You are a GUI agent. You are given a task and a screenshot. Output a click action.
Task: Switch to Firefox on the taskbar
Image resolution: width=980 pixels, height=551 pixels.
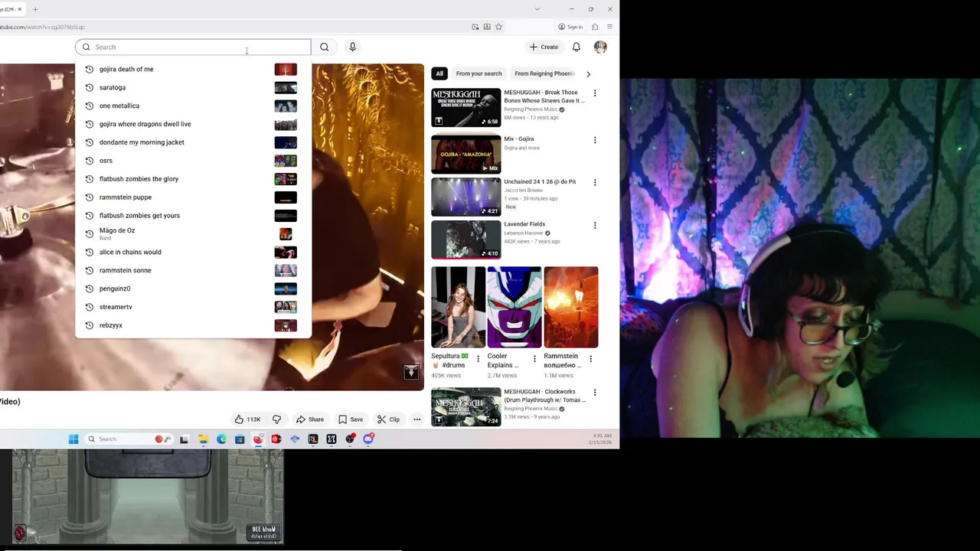pos(258,439)
